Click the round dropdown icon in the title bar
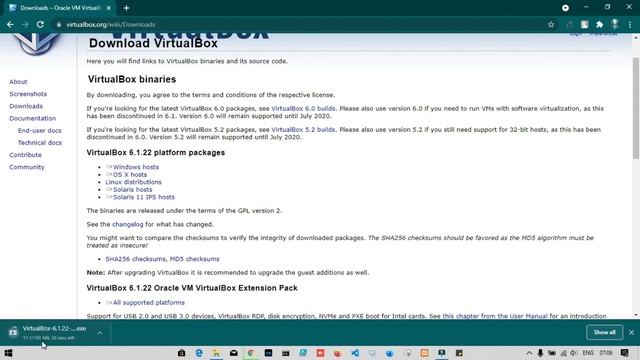Viewport: 640px width, 360px height. 565,8
